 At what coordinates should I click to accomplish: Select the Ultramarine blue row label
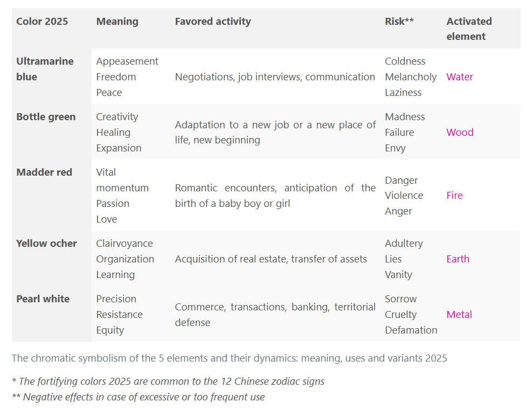[x=45, y=69]
